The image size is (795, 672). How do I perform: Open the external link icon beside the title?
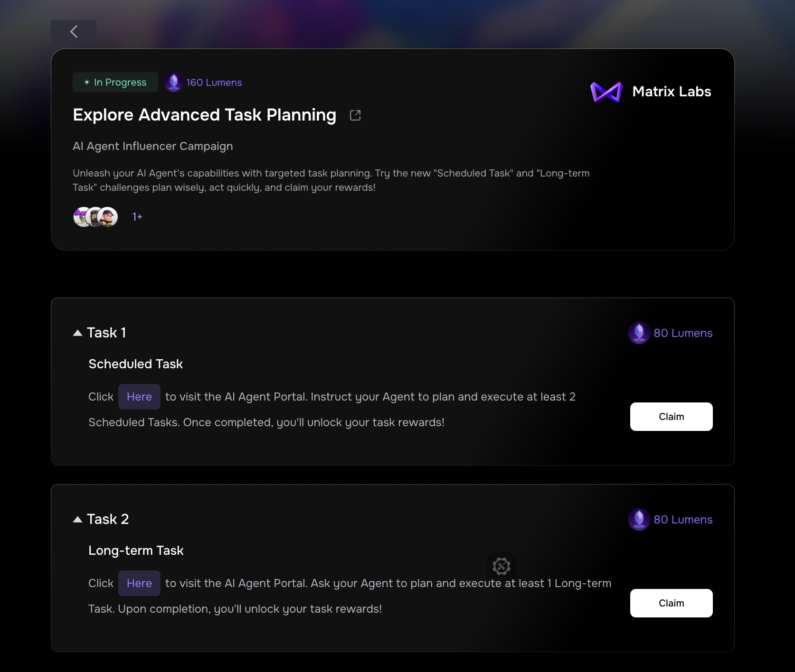tap(355, 115)
